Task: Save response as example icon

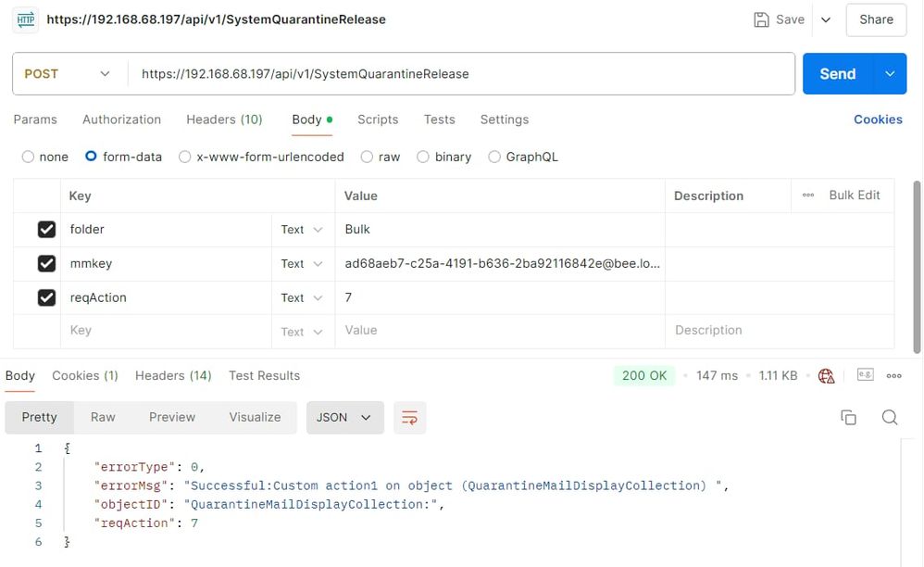Action: pyautogui.click(x=866, y=375)
